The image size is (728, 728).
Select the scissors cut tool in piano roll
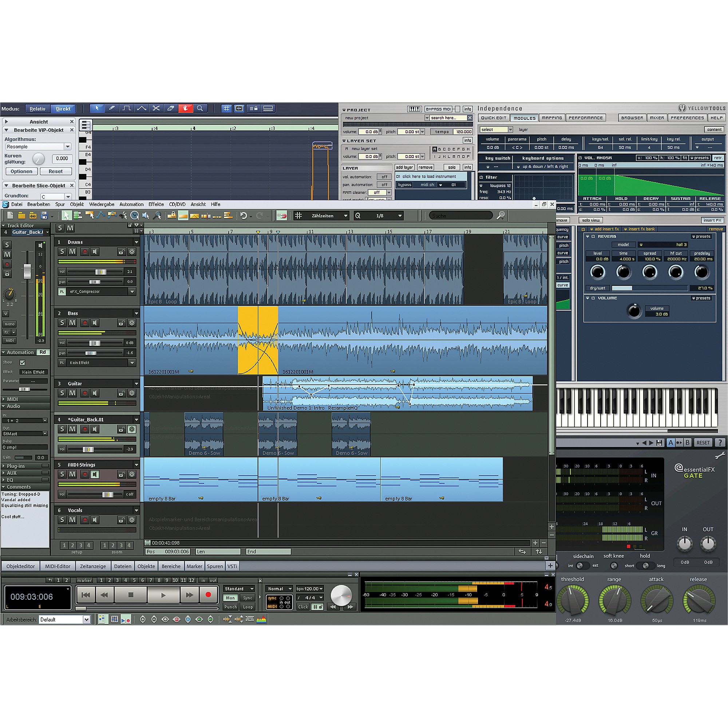(156, 108)
